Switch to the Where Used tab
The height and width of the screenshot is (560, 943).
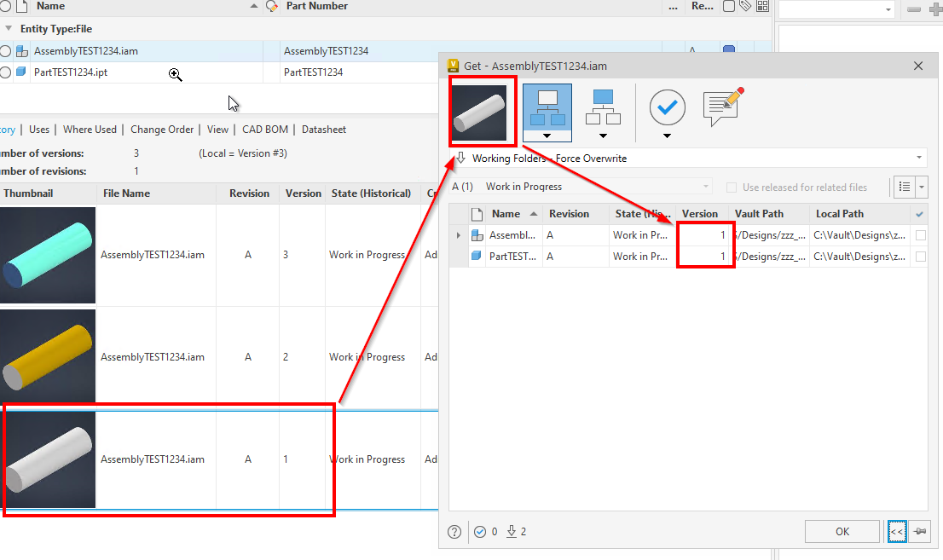(90, 129)
